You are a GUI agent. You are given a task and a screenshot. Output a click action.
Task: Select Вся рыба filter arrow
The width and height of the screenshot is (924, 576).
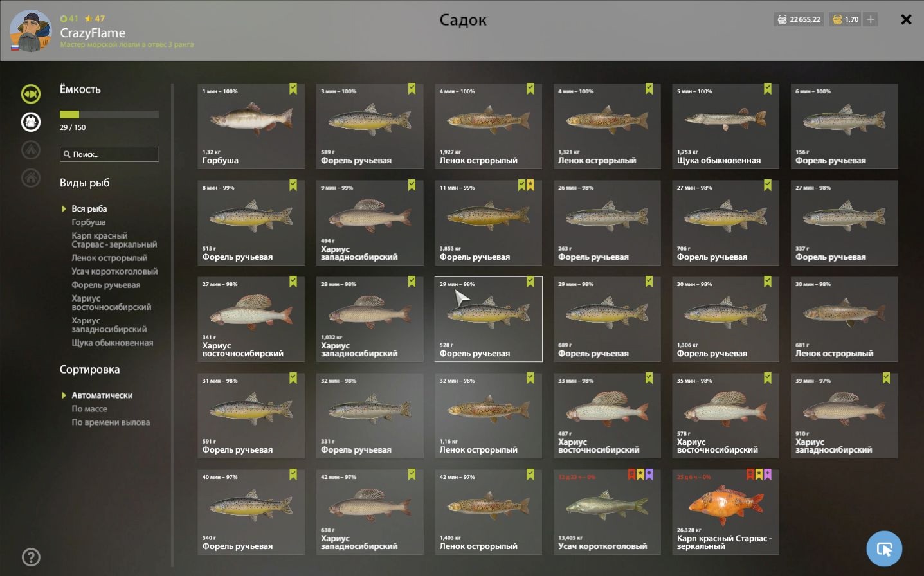click(x=64, y=209)
